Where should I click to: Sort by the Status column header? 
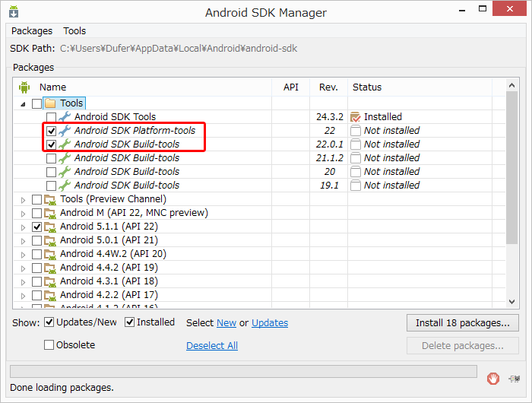click(x=420, y=87)
